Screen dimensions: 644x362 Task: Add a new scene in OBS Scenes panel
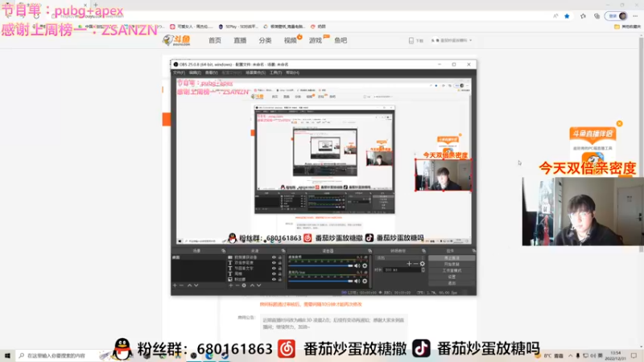(175, 286)
